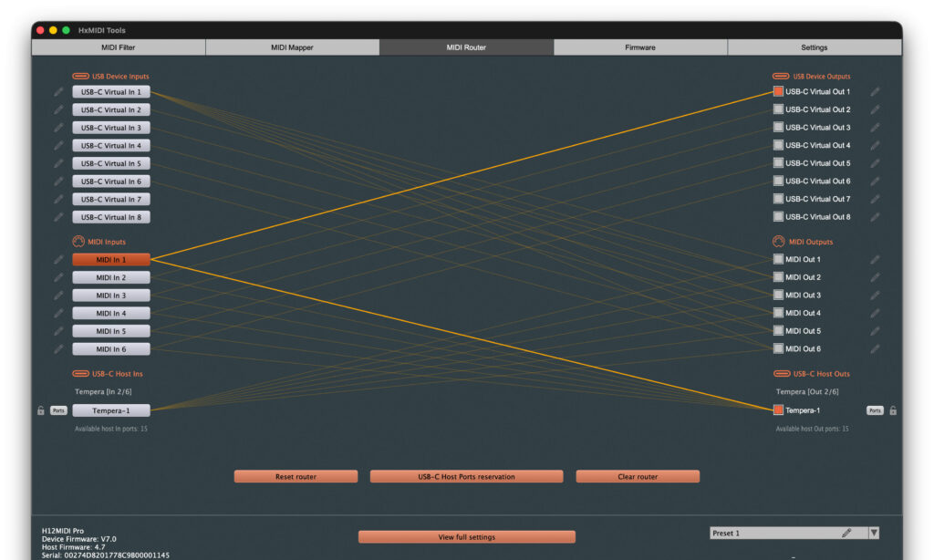Click the Reset router button
Viewport: 934px width, 560px height.
click(296, 477)
